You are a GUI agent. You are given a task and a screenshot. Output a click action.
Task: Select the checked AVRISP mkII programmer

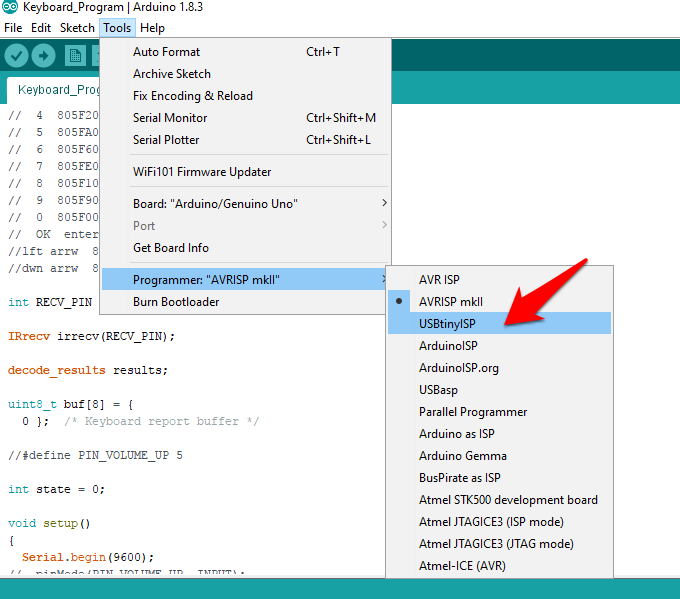pos(500,302)
